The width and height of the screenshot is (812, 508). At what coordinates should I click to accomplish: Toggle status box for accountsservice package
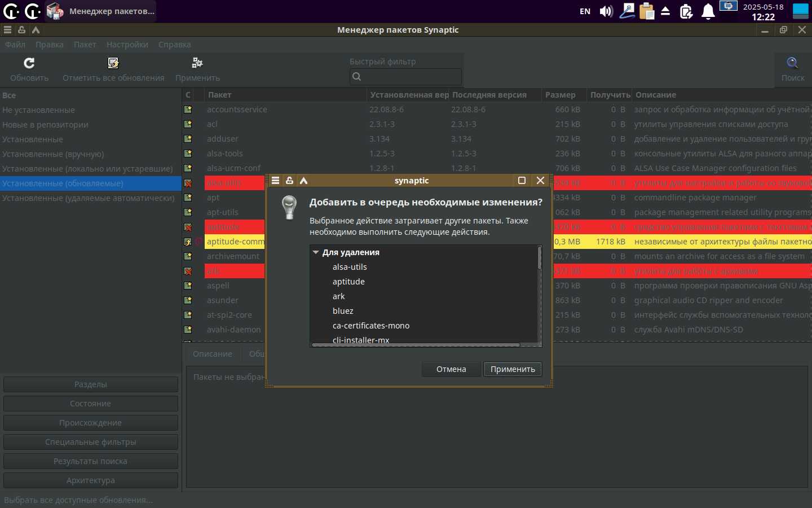coord(188,110)
